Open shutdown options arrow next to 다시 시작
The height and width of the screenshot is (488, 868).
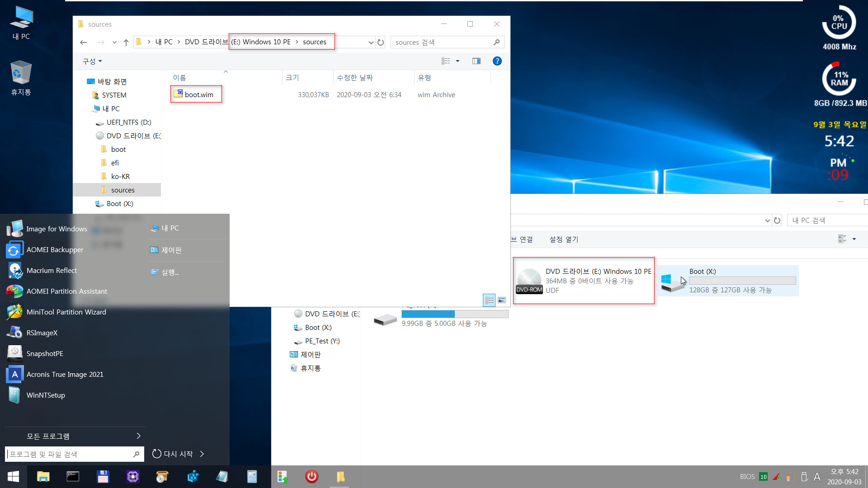[x=202, y=454]
